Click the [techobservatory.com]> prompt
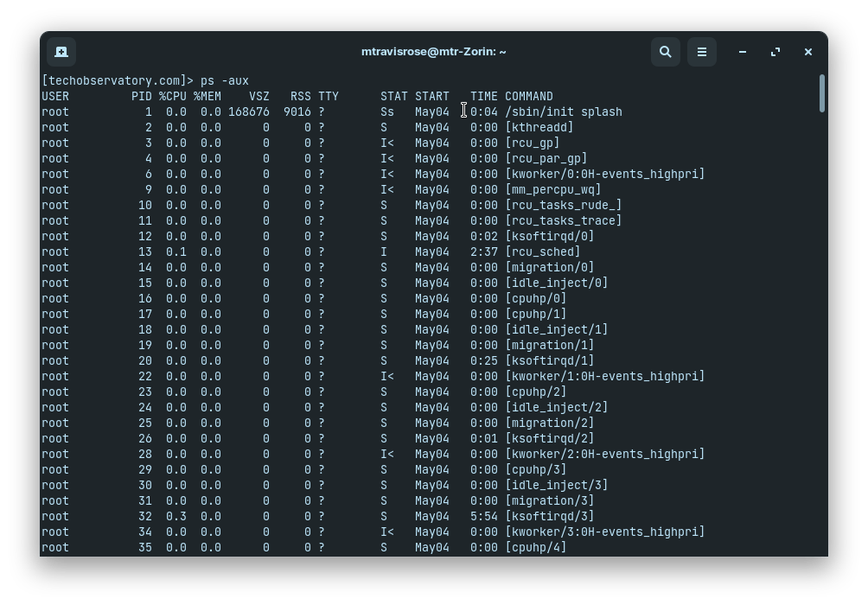Image resolution: width=868 pixels, height=605 pixels. [x=117, y=80]
